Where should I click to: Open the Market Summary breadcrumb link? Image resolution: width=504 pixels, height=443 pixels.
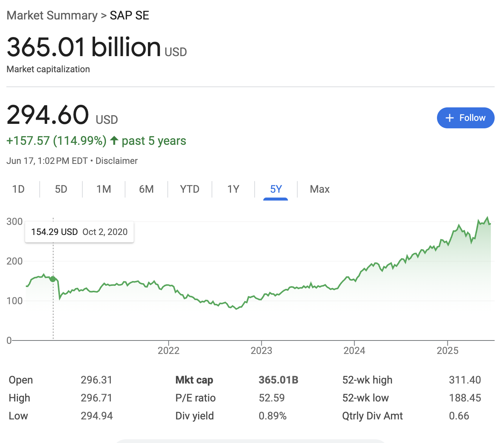pyautogui.click(x=52, y=15)
